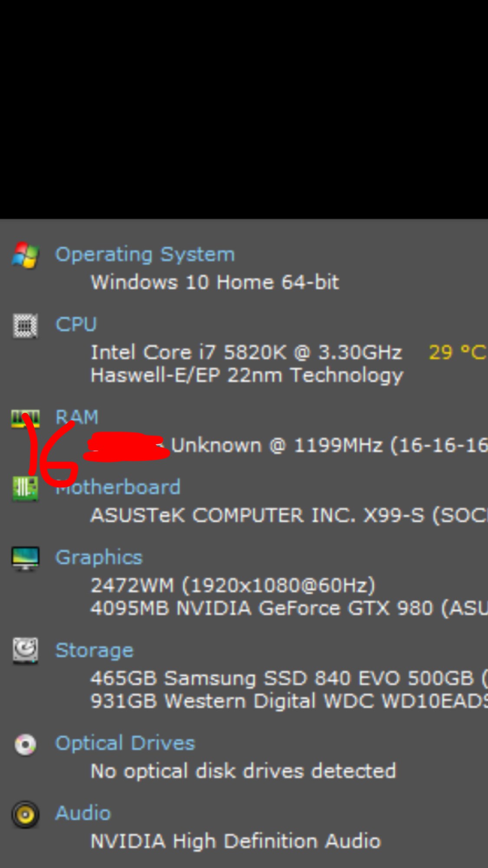
Task: Click the Audio speaker icon
Action: (x=25, y=815)
